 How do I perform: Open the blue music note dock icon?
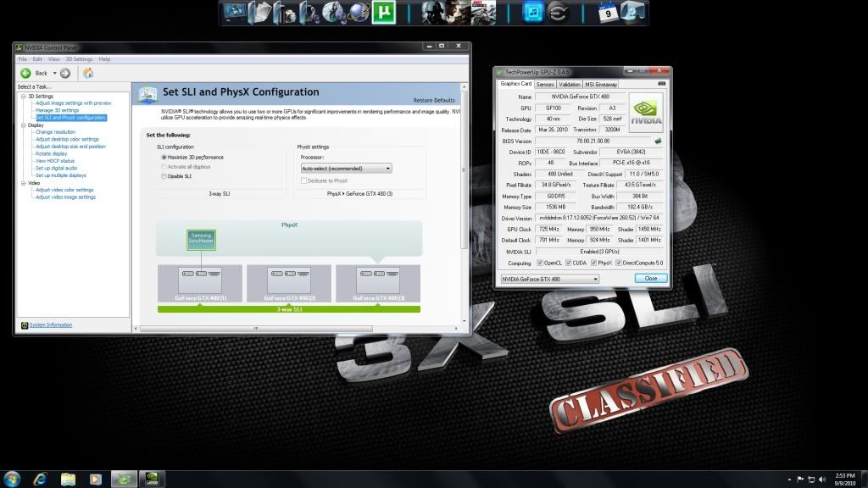click(533, 13)
